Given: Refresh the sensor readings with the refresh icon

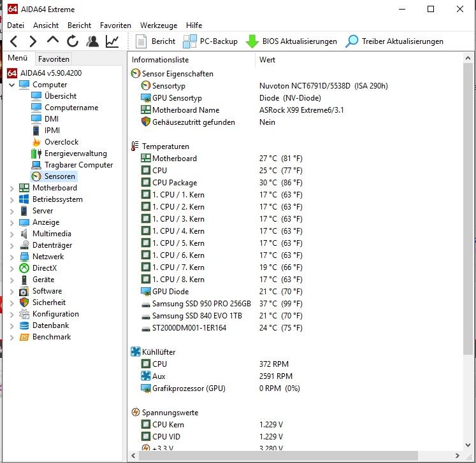Looking at the screenshot, I should point(73,41).
